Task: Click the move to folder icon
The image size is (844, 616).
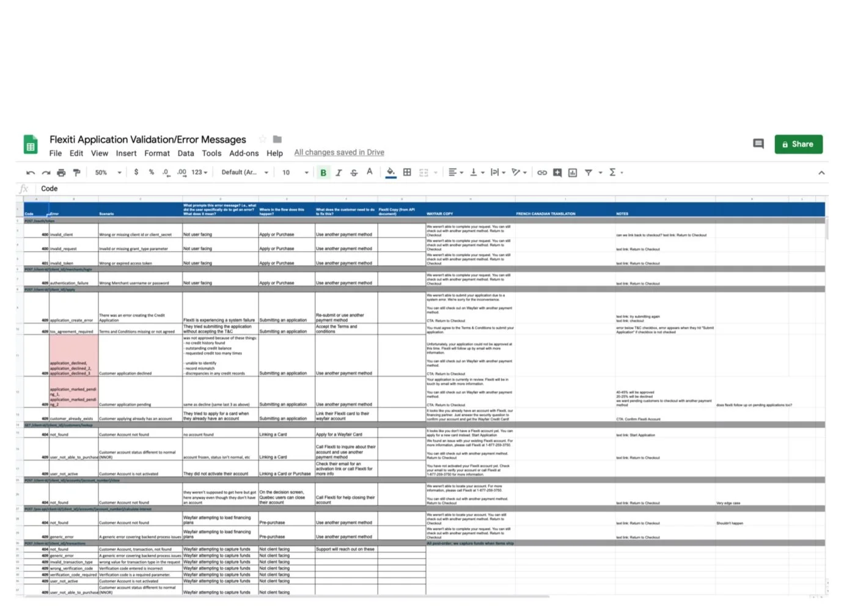Action: [277, 139]
